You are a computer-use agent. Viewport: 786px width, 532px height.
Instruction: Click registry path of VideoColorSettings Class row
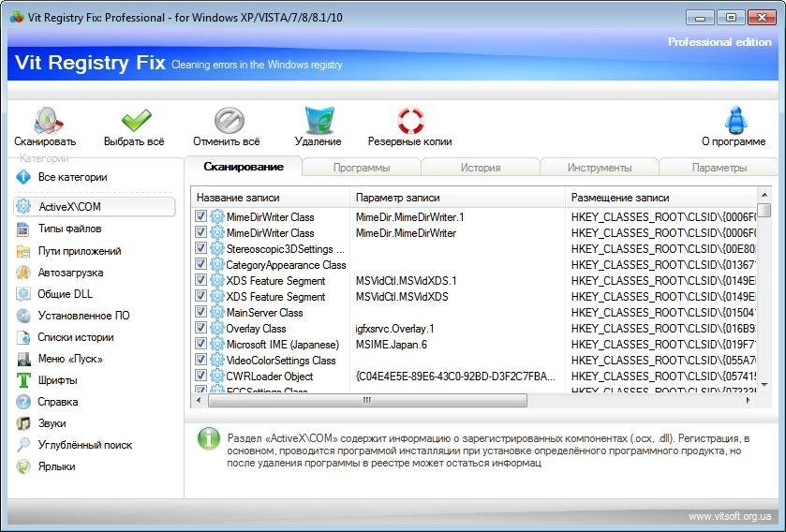663,361
